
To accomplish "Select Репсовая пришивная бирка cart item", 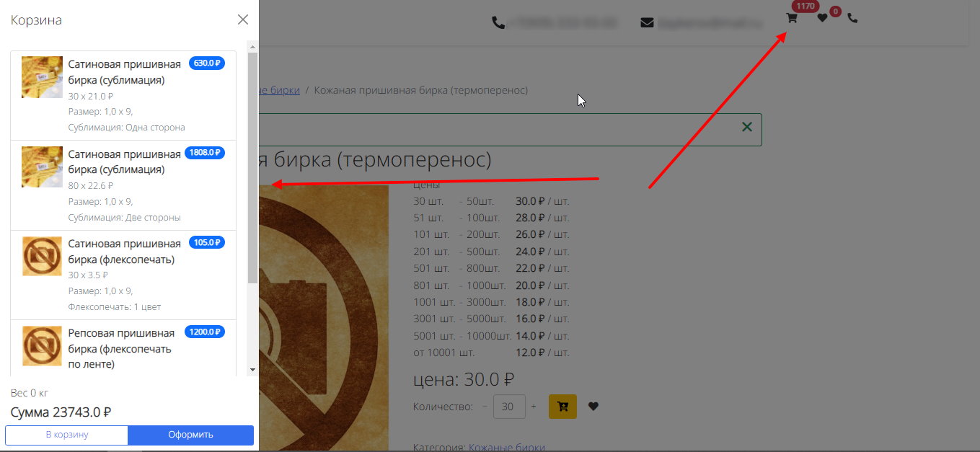I will click(x=123, y=348).
